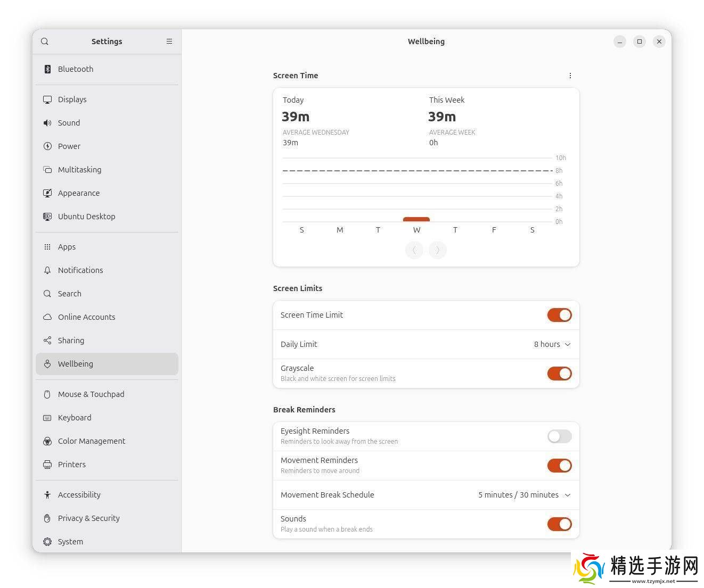Show next week in Screen Time chart
704x588 pixels.
tap(438, 250)
